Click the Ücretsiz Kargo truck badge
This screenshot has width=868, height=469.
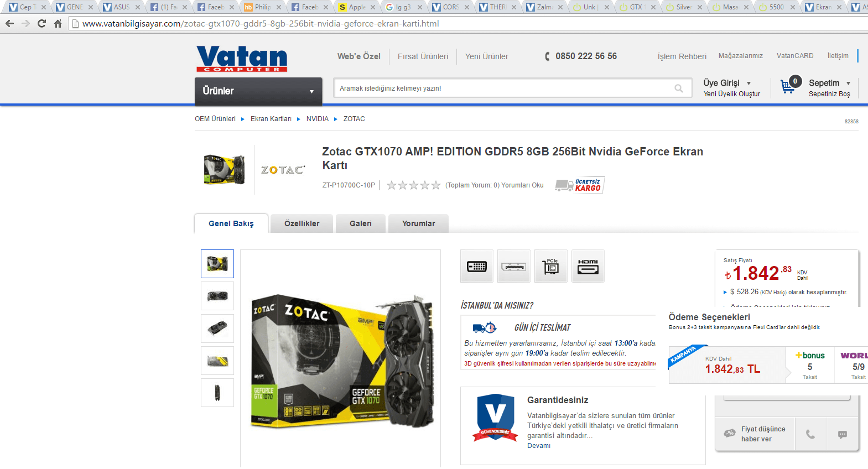point(580,185)
